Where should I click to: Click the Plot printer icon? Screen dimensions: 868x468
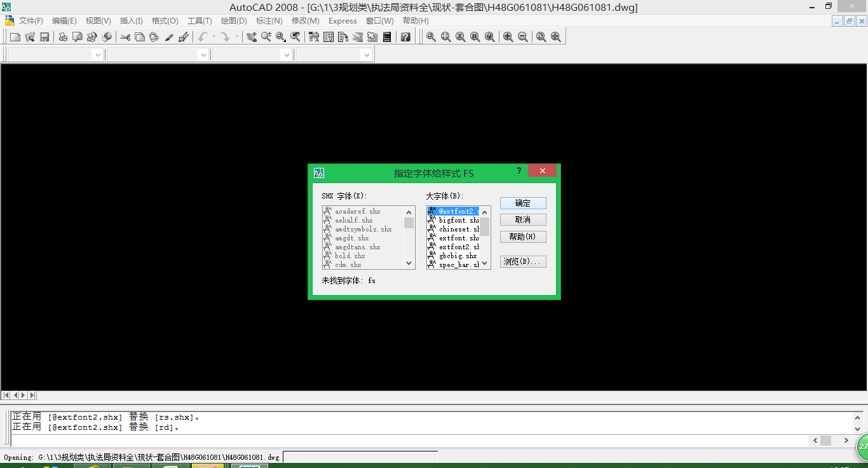point(63,37)
